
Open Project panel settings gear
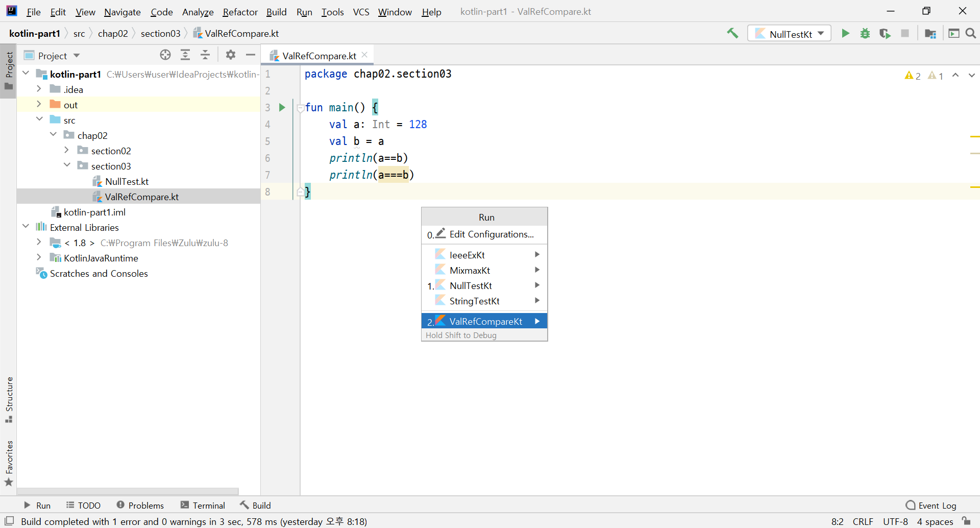231,55
